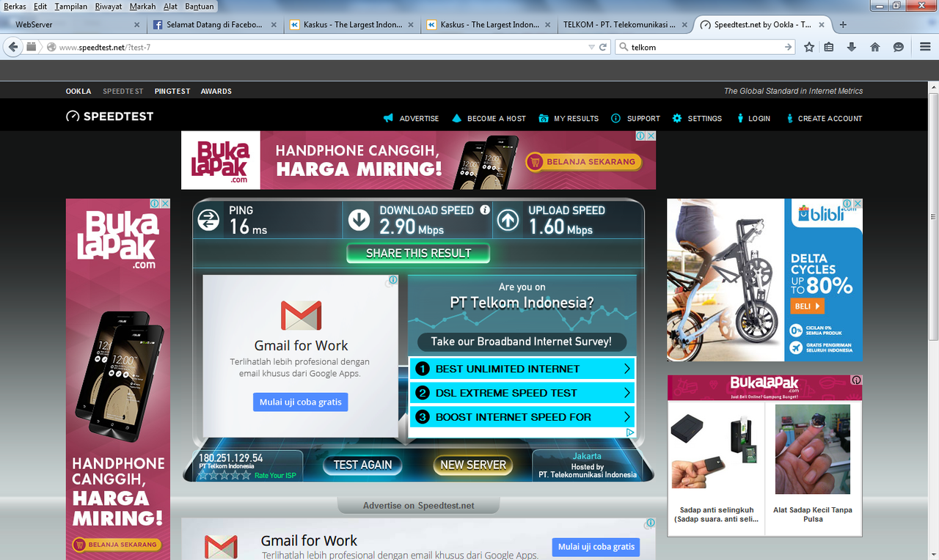
Task: Click the address bar URL field
Action: (315, 47)
